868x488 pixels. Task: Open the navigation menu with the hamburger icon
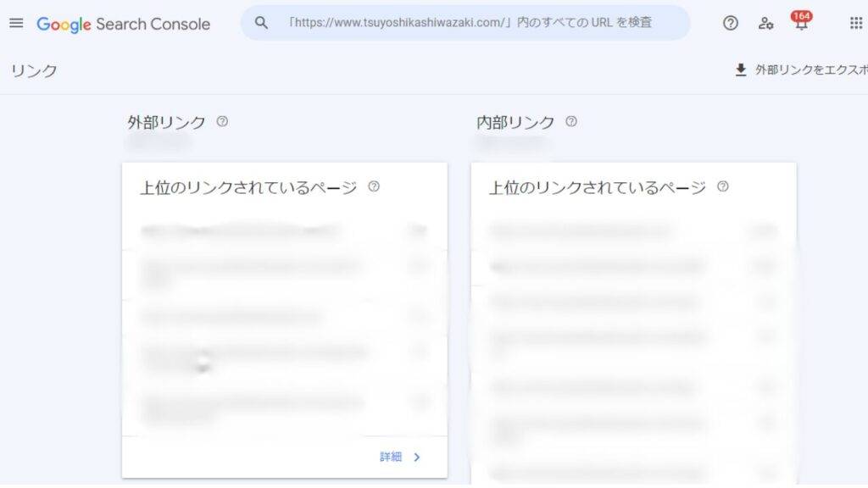click(15, 23)
